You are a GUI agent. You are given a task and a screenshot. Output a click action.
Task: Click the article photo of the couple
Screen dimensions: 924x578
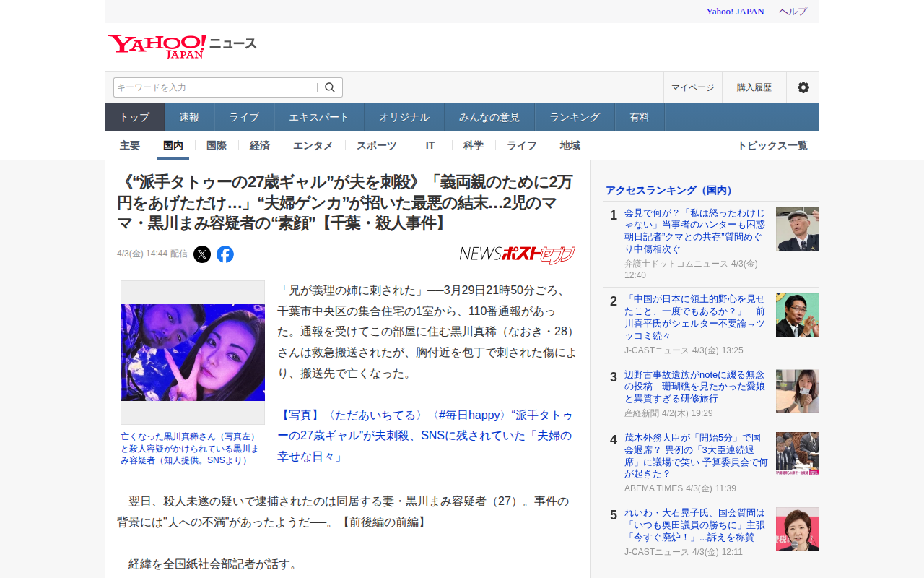pos(193,353)
